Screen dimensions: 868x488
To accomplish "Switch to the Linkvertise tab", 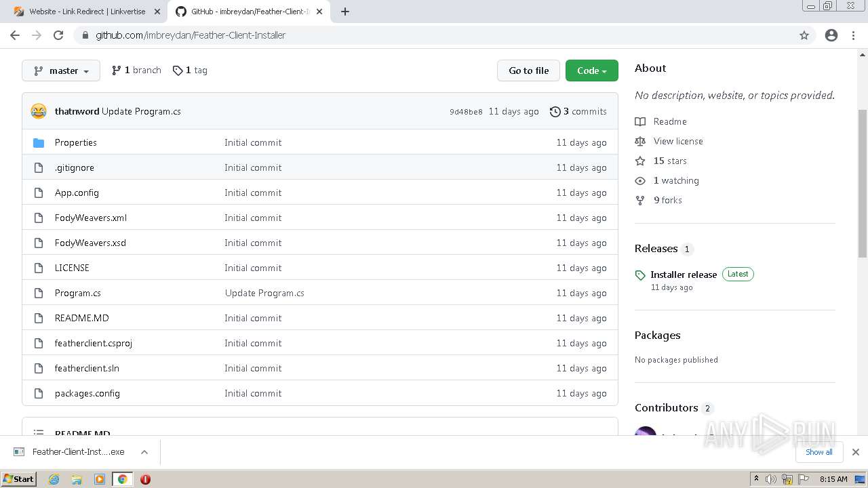I will [87, 12].
